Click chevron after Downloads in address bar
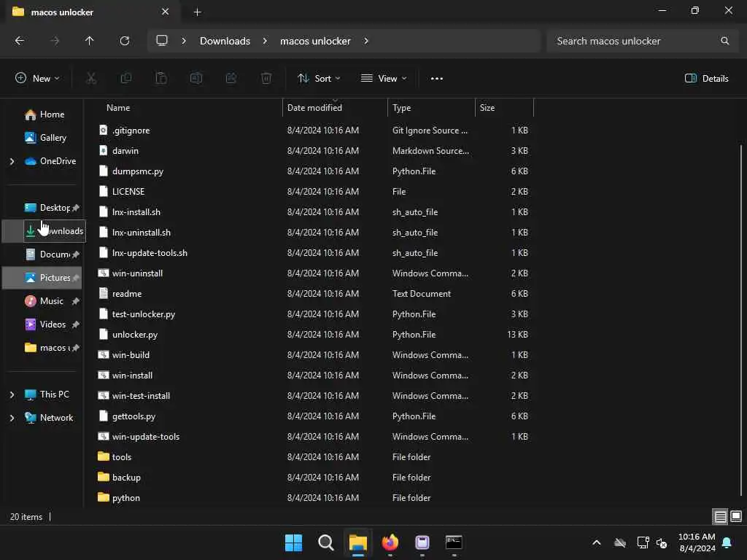 tap(265, 41)
